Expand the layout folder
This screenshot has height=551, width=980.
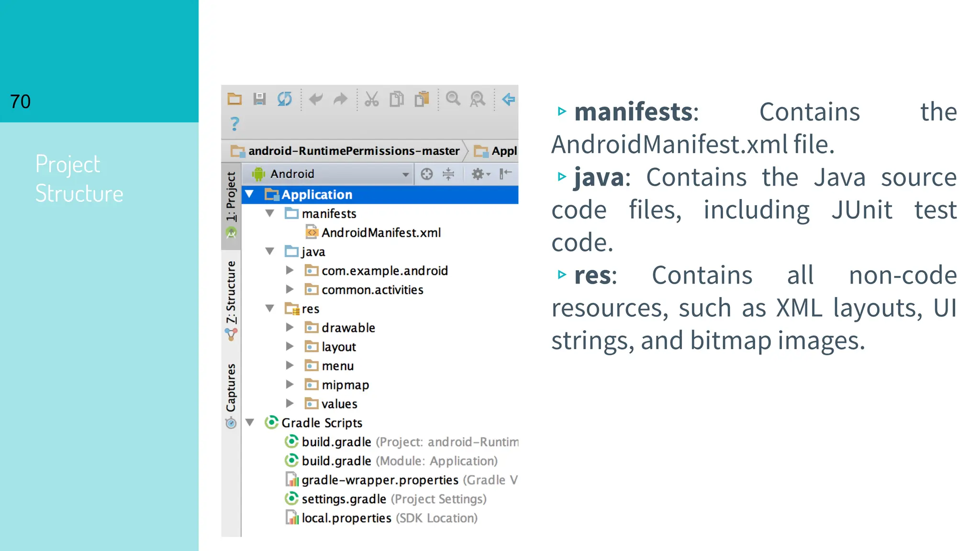point(290,346)
